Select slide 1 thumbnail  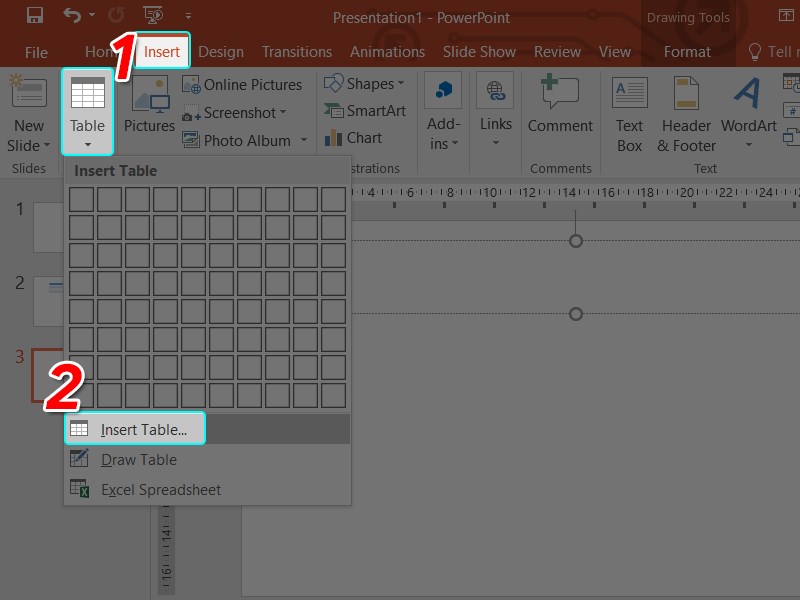(48, 226)
